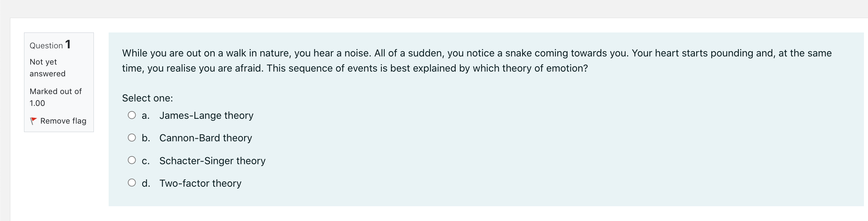Click the Select one prompt text
The height and width of the screenshot is (221, 868).
147,98
